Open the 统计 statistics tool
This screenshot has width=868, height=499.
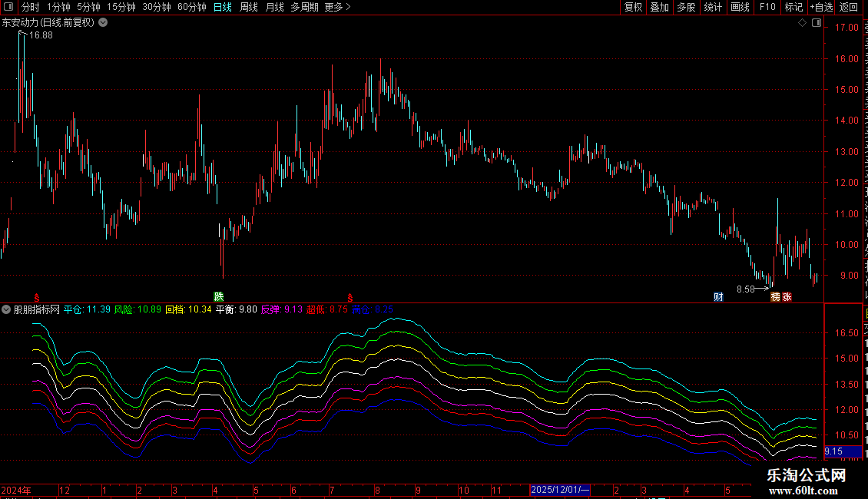(x=713, y=7)
